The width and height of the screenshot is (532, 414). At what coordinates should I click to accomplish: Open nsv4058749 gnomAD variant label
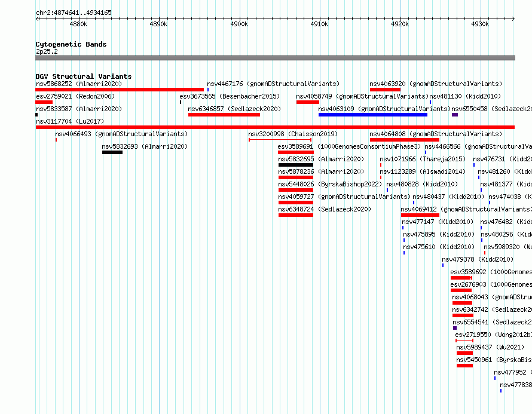click(x=362, y=96)
